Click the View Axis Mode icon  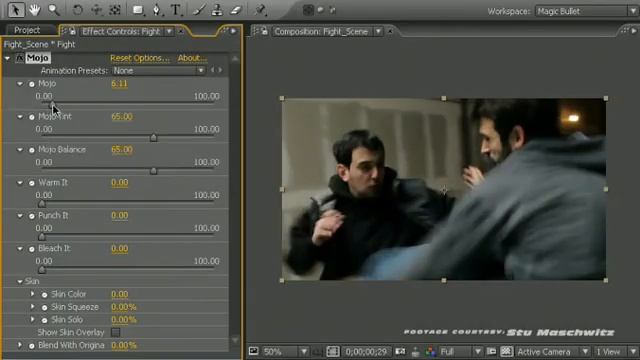(x=333, y=10)
